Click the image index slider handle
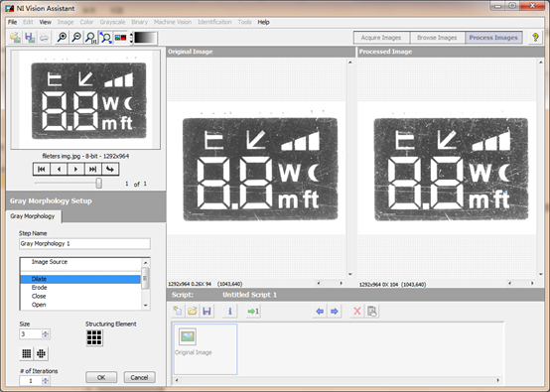550x392 pixels. 99,183
